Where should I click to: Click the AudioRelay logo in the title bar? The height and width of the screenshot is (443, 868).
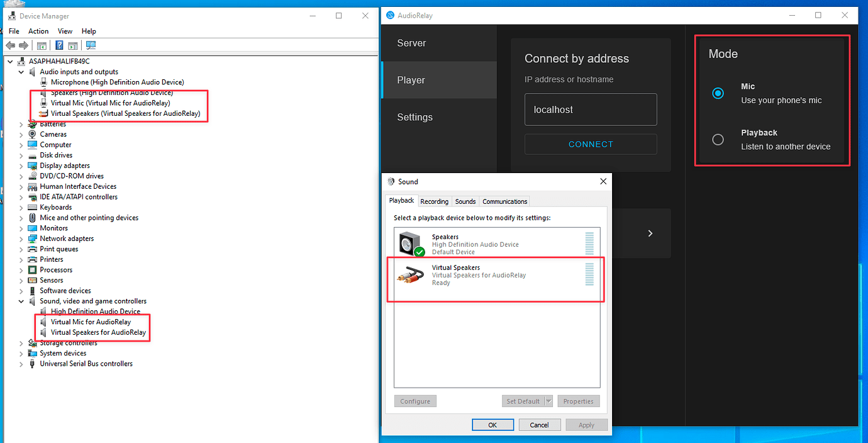click(x=391, y=15)
